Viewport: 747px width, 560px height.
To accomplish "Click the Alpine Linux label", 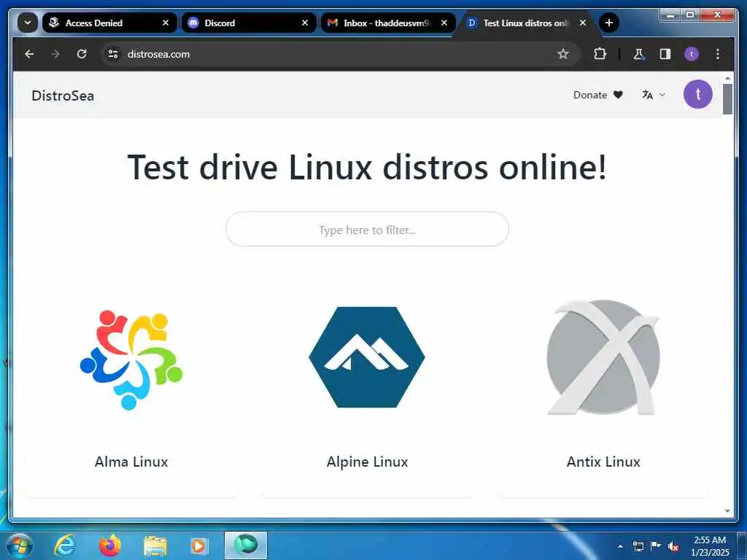I will 368,462.
